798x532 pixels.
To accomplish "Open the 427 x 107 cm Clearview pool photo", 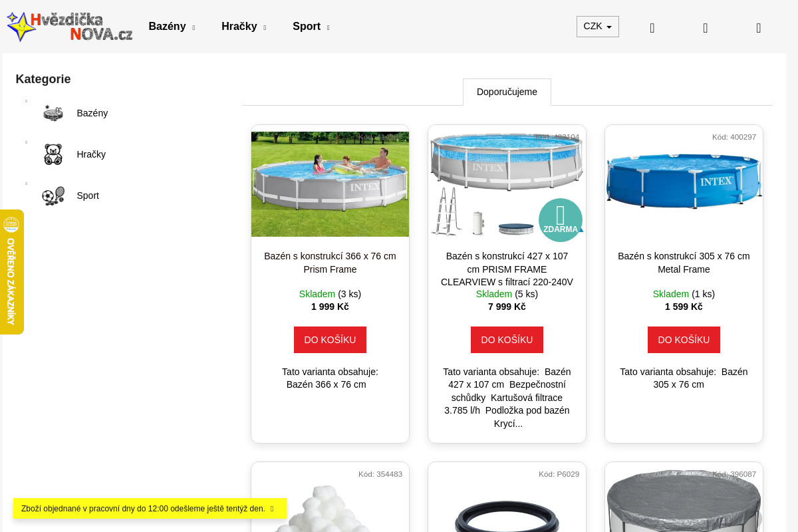I will 507,184.
